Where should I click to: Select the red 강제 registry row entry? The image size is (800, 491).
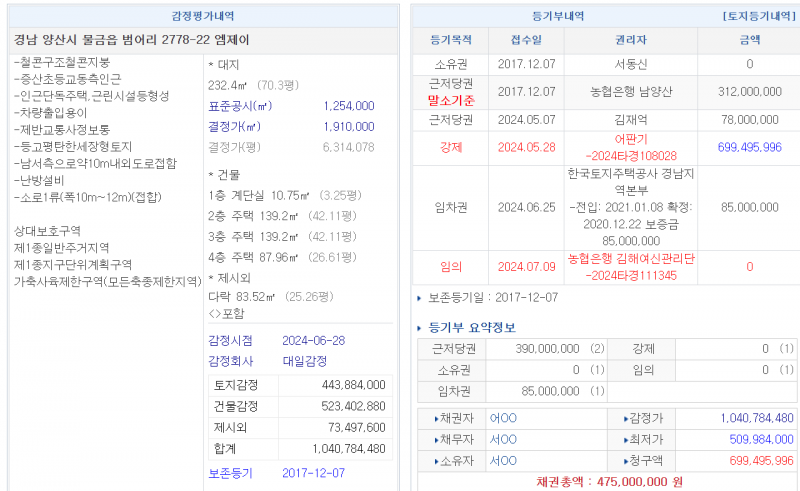[x=450, y=148]
